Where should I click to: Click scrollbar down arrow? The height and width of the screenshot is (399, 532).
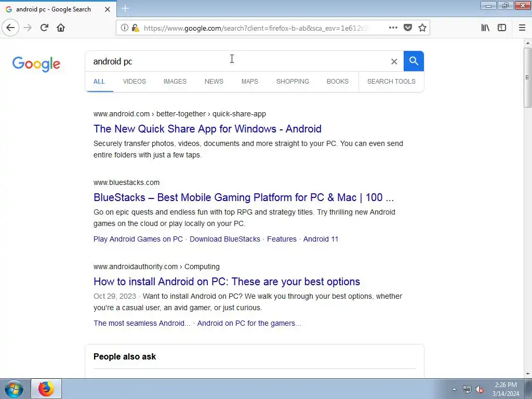(x=527, y=374)
